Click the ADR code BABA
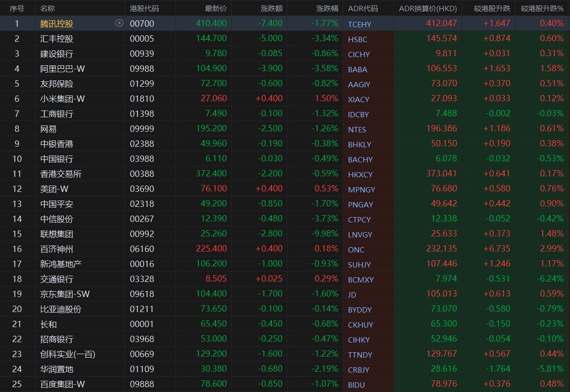Viewport: 570px width, 392px height. click(x=357, y=69)
